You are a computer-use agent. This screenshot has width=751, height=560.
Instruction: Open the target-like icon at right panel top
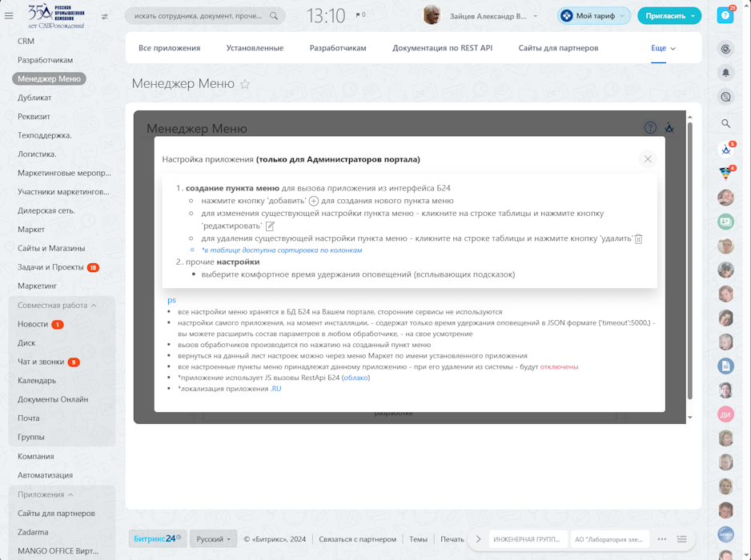[x=725, y=48]
